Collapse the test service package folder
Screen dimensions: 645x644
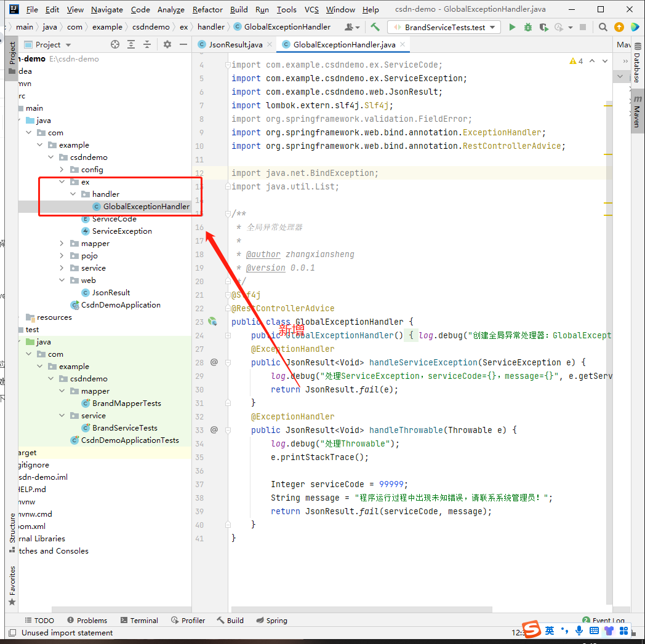(x=62, y=416)
